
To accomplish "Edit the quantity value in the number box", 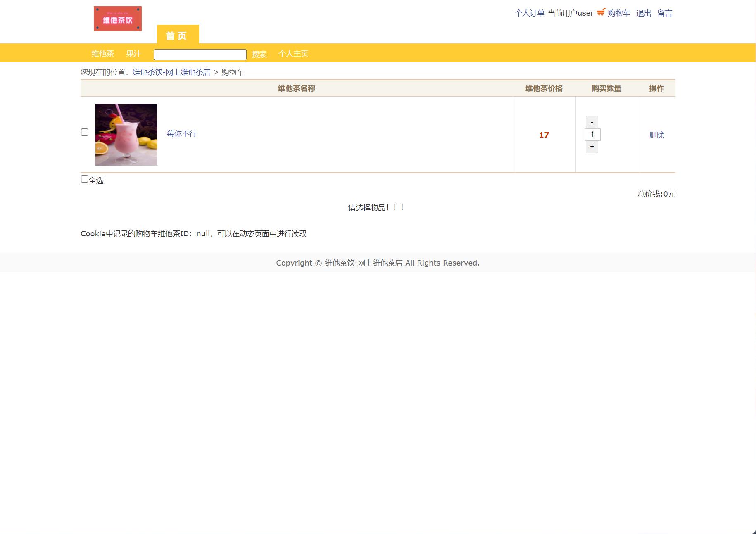I will pyautogui.click(x=592, y=134).
